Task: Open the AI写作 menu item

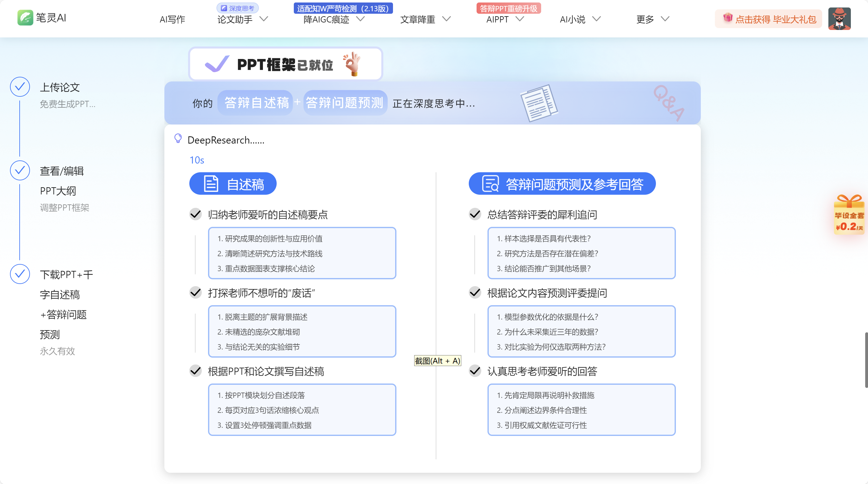Action: click(x=172, y=19)
